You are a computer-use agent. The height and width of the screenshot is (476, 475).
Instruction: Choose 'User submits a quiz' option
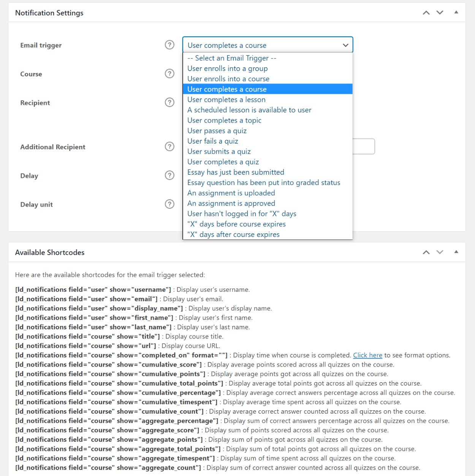(x=268, y=152)
